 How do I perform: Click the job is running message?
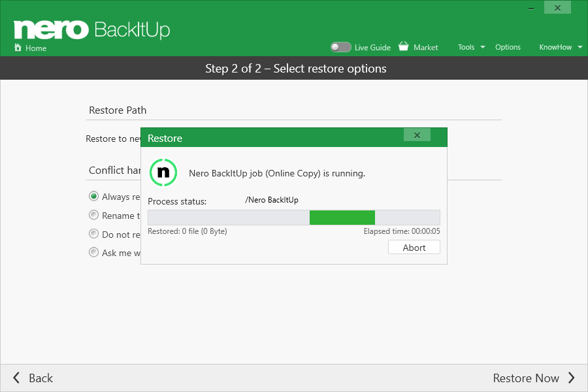click(x=277, y=173)
